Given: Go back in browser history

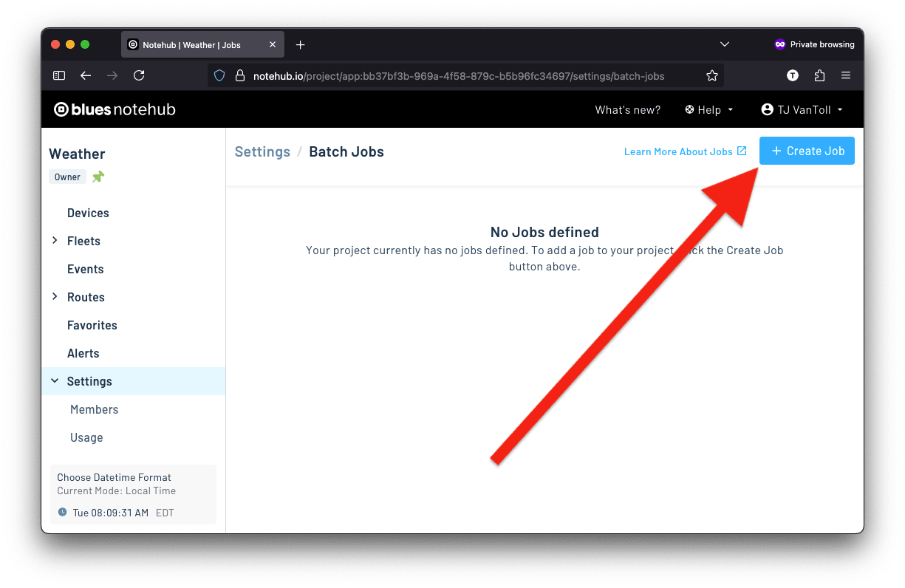Looking at the screenshot, I should click(x=86, y=75).
